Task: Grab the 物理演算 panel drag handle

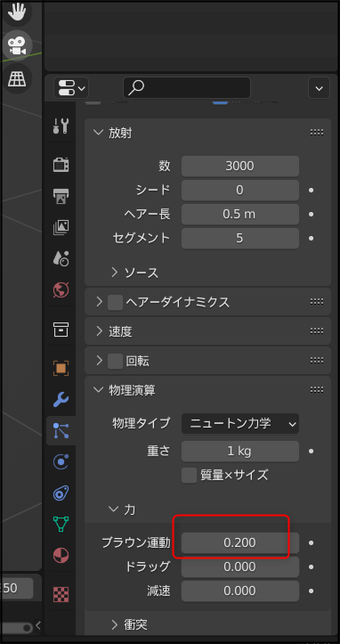Action: click(x=317, y=389)
